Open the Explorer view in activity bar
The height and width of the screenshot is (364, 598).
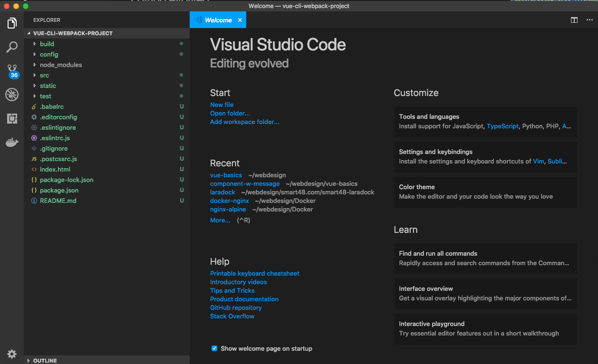click(x=12, y=23)
